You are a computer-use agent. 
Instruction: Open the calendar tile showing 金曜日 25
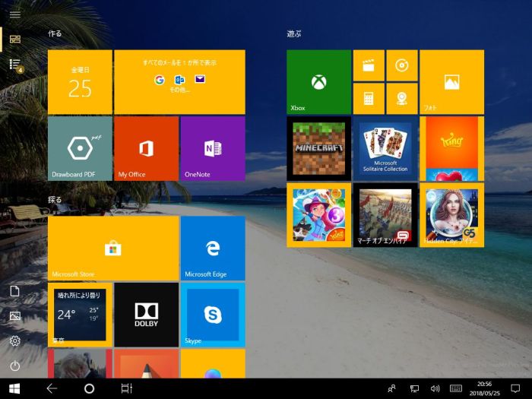click(80, 82)
